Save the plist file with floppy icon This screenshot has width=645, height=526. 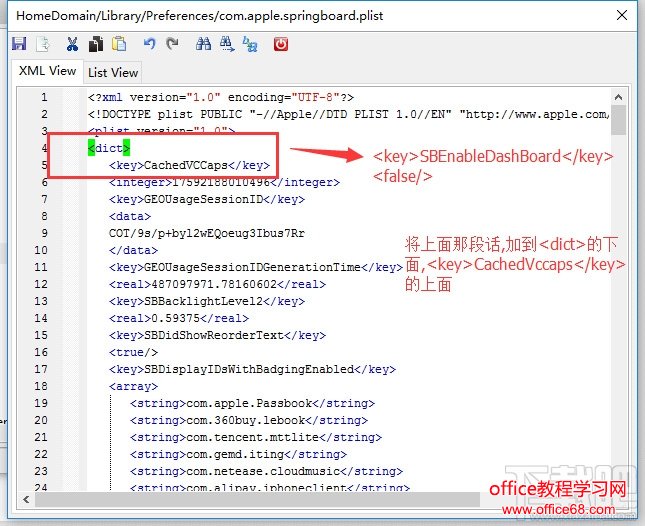coord(19,44)
